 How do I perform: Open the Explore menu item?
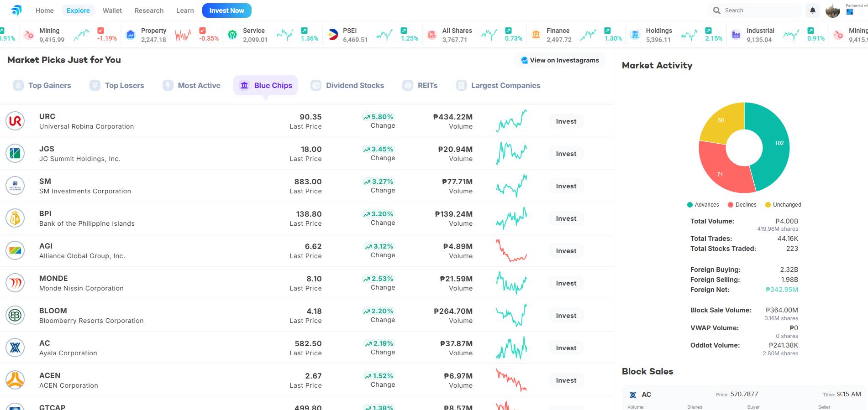(78, 10)
